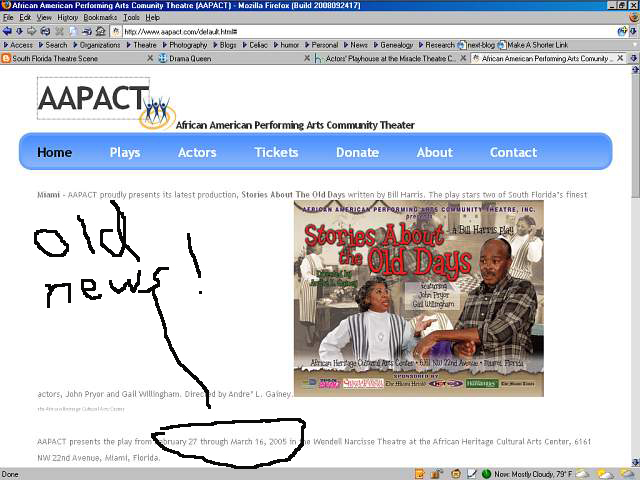The width and height of the screenshot is (640, 480).
Task: Expand the Photography bookmark folder
Action: 185,45
